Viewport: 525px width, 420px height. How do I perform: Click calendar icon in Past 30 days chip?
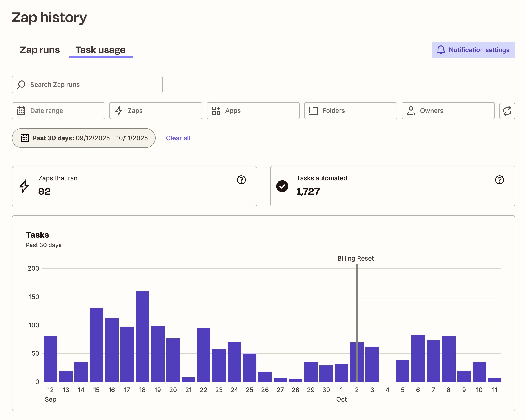[25, 138]
